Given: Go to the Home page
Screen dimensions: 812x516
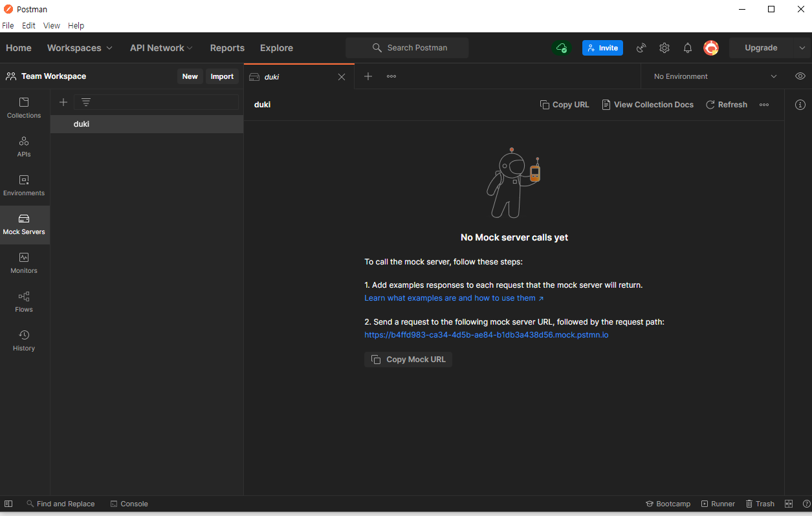Looking at the screenshot, I should 19,48.
